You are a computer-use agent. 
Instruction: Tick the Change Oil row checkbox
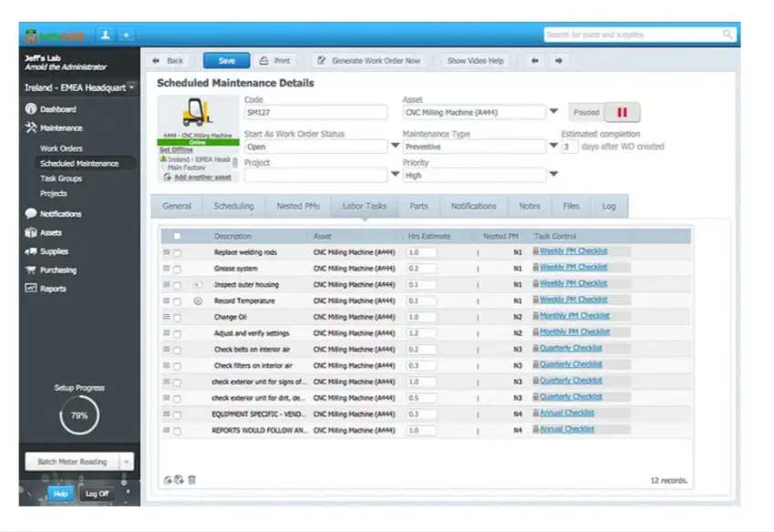click(177, 318)
